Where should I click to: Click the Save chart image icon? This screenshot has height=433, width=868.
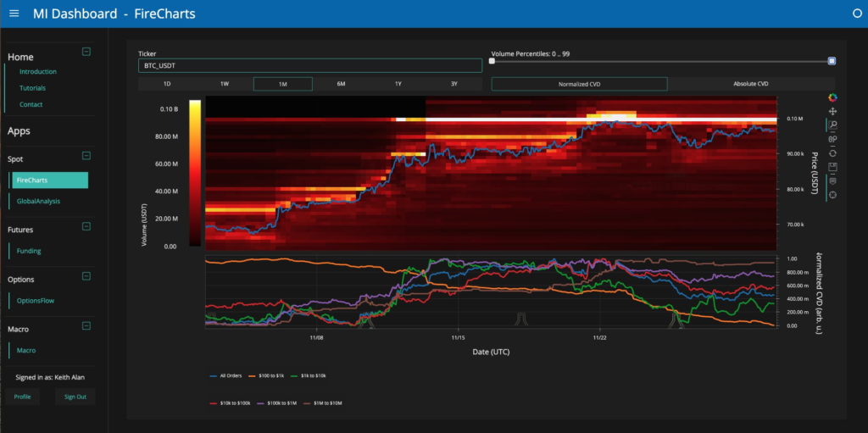pyautogui.click(x=832, y=167)
